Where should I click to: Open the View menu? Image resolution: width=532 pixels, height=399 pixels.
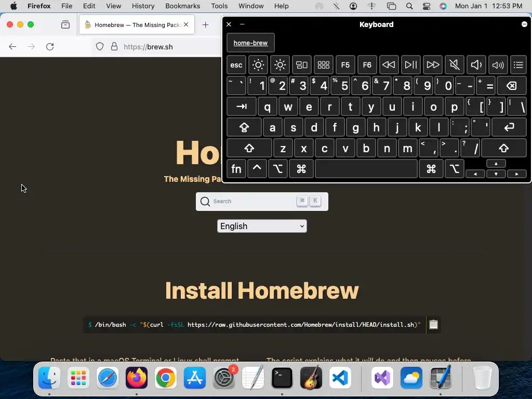coord(113,6)
